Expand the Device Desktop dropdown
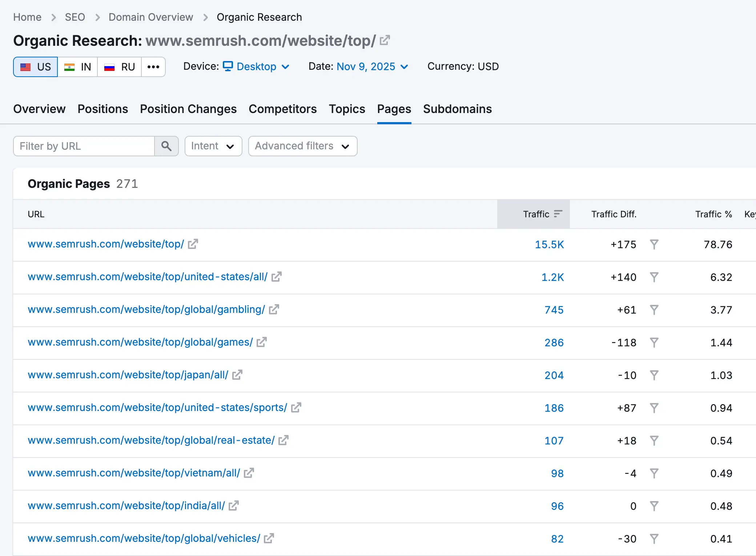 point(256,67)
